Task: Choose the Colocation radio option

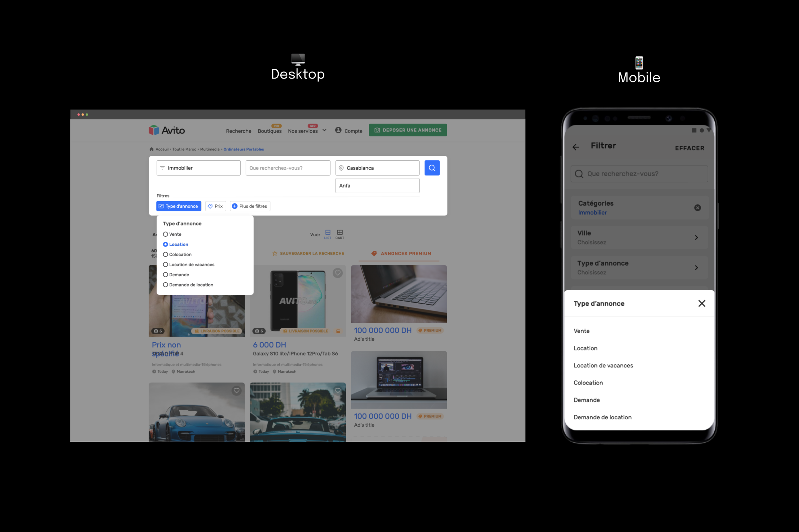Action: click(x=165, y=255)
